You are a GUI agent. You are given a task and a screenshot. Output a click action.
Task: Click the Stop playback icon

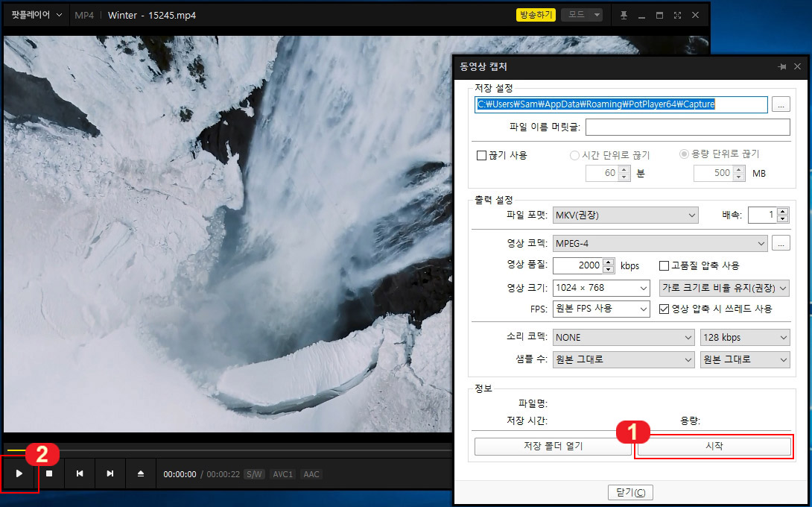click(49, 473)
